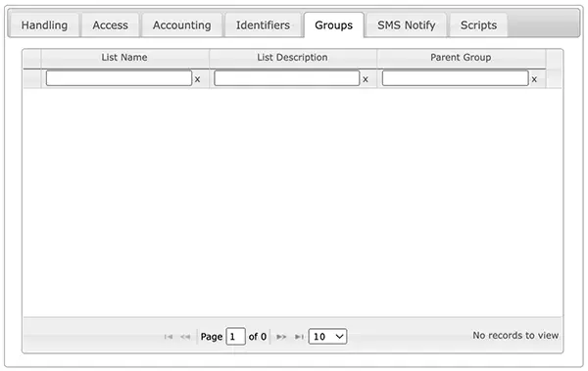
Task: Go to first page using pager icon
Action: click(x=169, y=337)
